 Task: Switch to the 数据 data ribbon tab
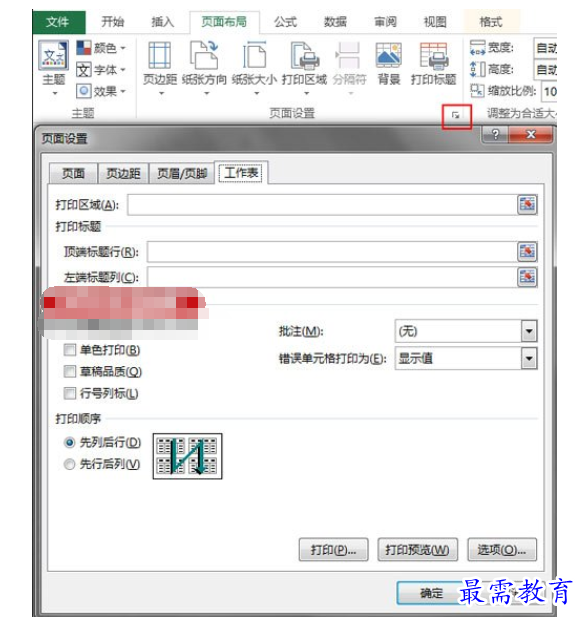335,21
